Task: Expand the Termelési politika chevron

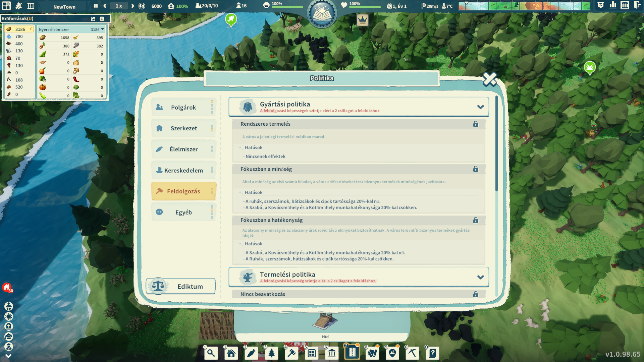Action: [480, 277]
